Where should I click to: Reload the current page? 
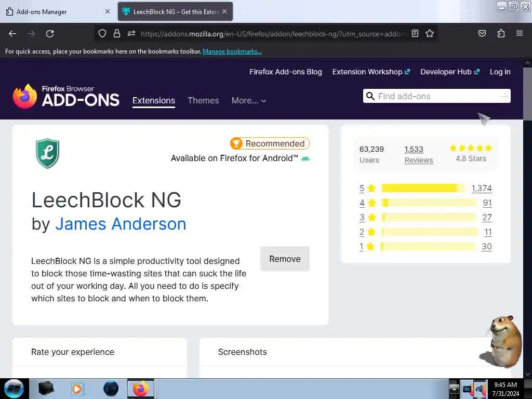pos(50,34)
